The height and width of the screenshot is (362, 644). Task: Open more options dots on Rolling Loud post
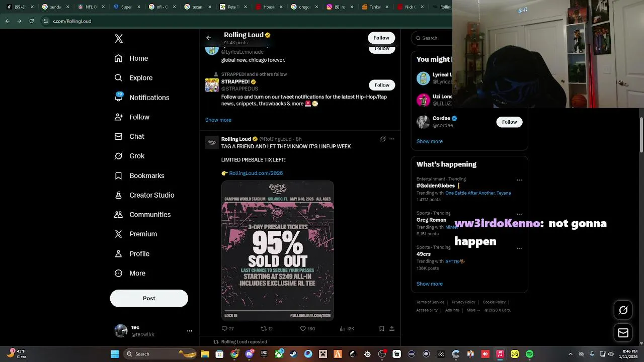pos(392,139)
